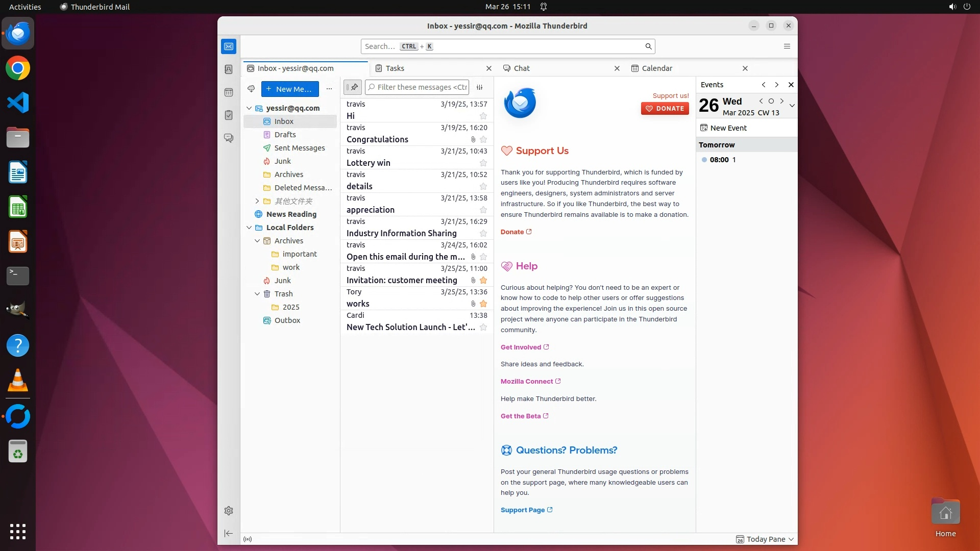The height and width of the screenshot is (551, 980).
Task: Expand the 其他文件夹 folder
Action: pos(257,201)
